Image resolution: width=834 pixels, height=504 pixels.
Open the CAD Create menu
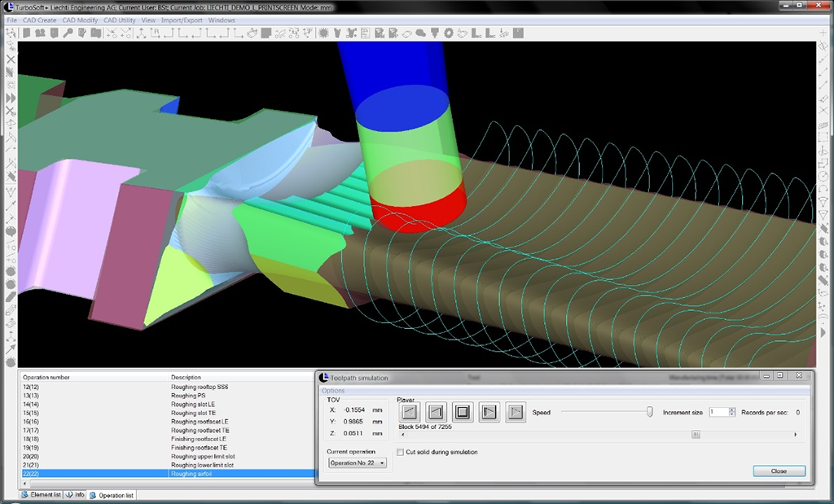coord(39,20)
